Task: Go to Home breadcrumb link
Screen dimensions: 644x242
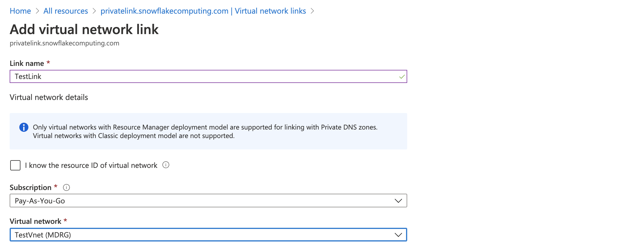Action: [x=20, y=11]
